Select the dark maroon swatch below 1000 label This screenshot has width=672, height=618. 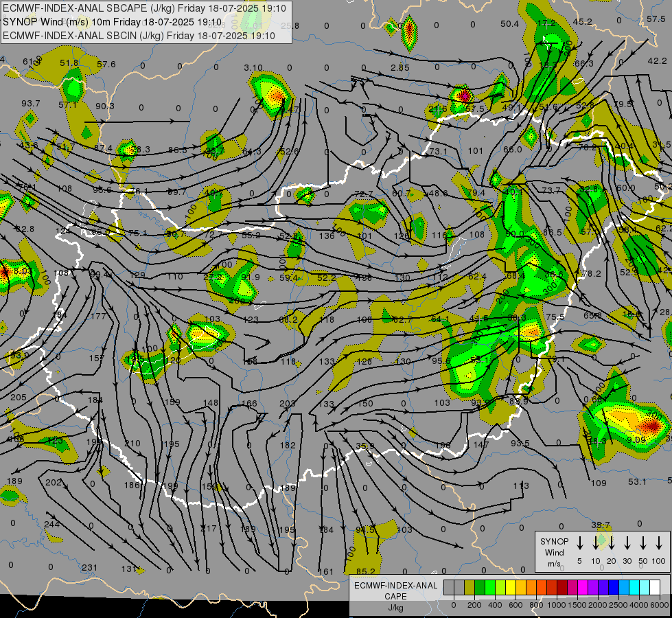pyautogui.click(x=562, y=588)
